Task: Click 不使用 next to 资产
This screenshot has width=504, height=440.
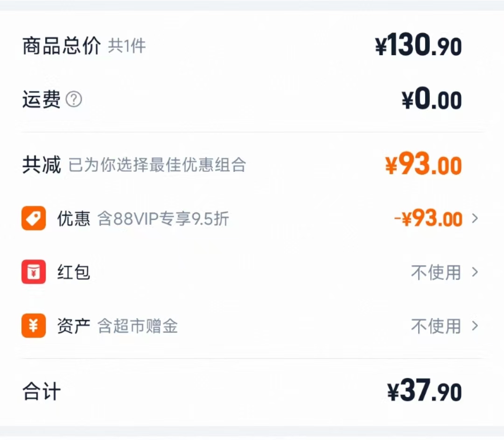Action: tap(436, 326)
